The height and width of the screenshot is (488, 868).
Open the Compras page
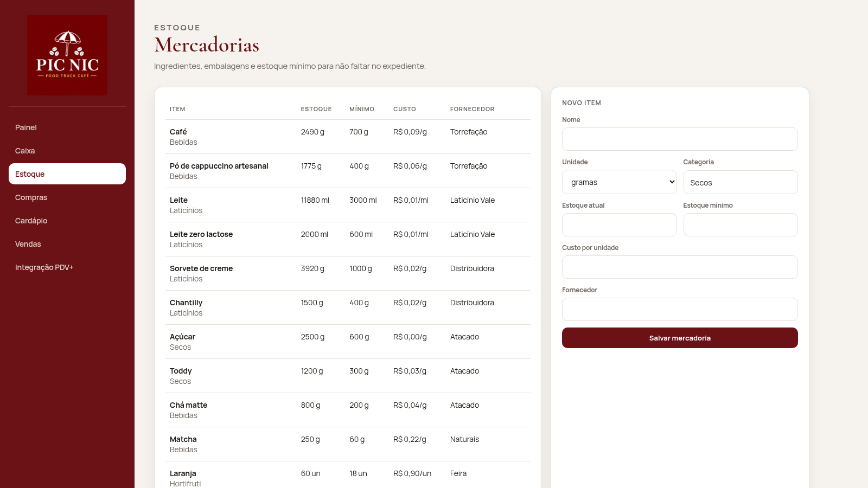tap(67, 197)
